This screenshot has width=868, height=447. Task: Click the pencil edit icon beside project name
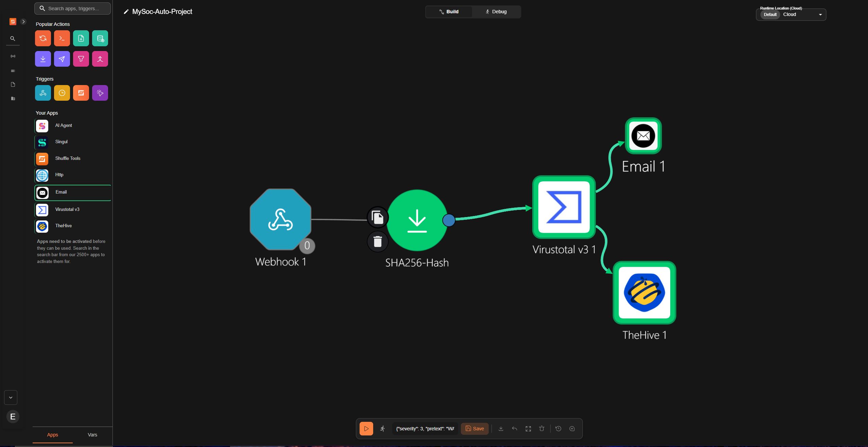coord(126,12)
